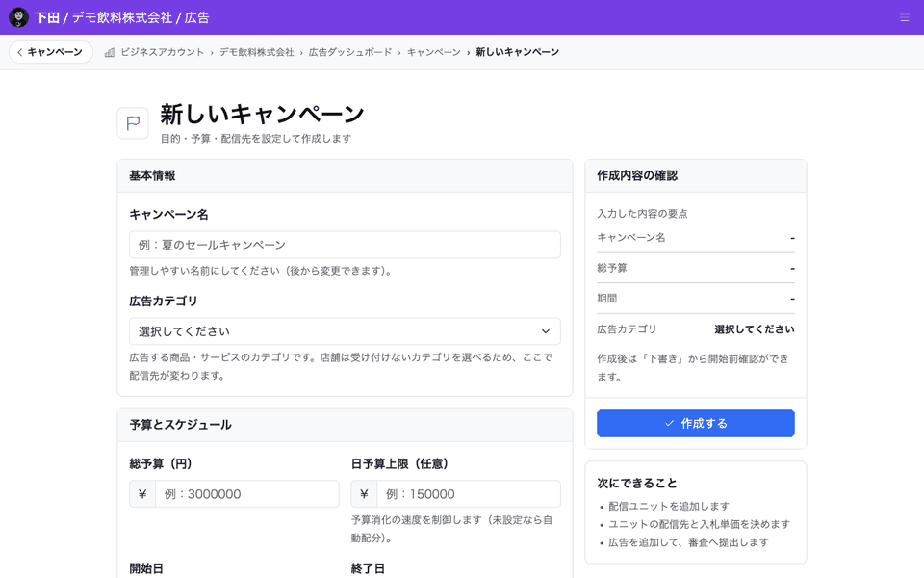Click the yen symbol of 日予算上限 field

pos(364,493)
